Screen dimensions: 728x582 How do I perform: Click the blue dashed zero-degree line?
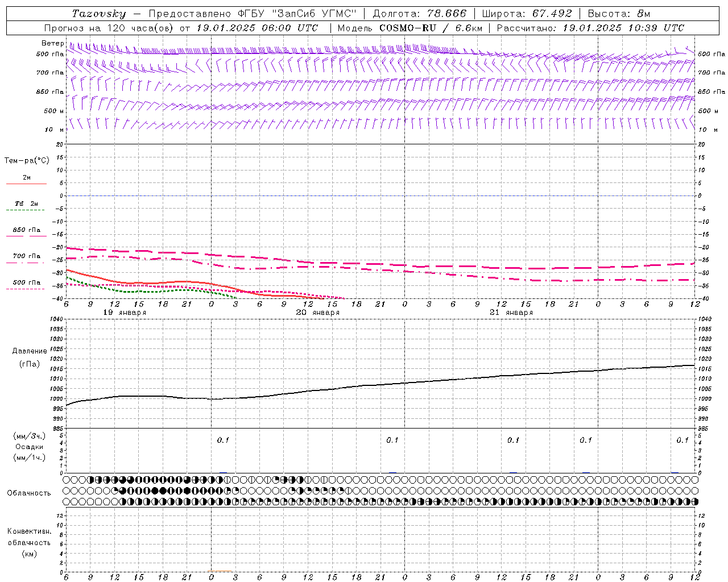click(x=380, y=196)
